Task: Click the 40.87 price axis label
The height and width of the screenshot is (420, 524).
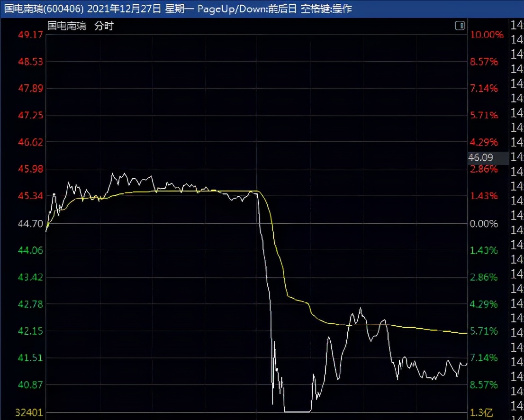Action: click(x=30, y=385)
